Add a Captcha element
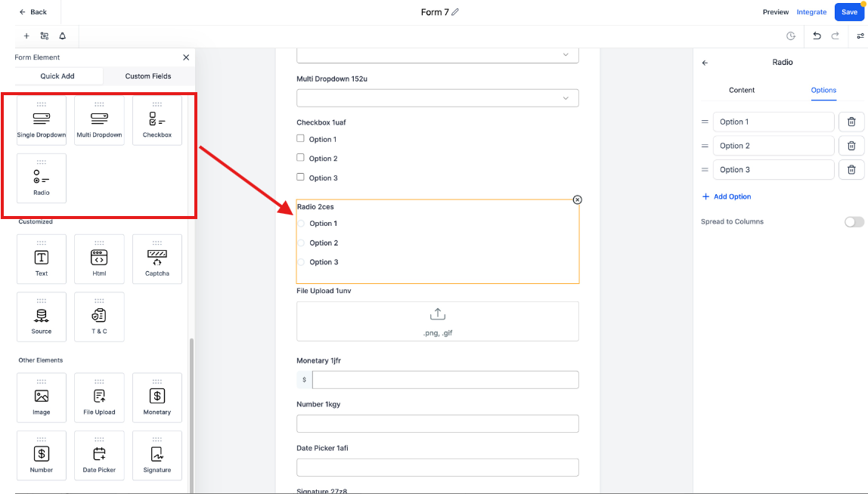The height and width of the screenshot is (494, 868). pyautogui.click(x=157, y=259)
